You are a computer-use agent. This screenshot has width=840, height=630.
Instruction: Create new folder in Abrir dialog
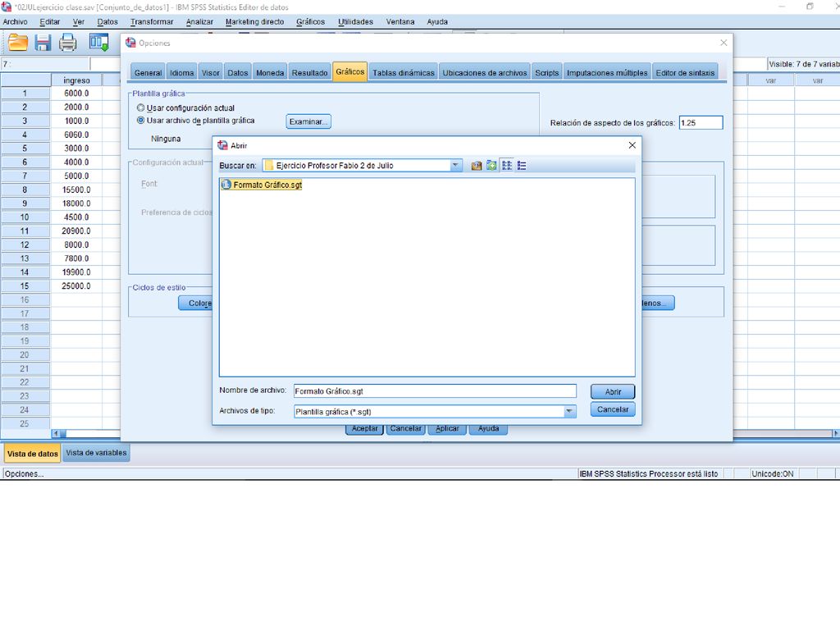tap(492, 166)
